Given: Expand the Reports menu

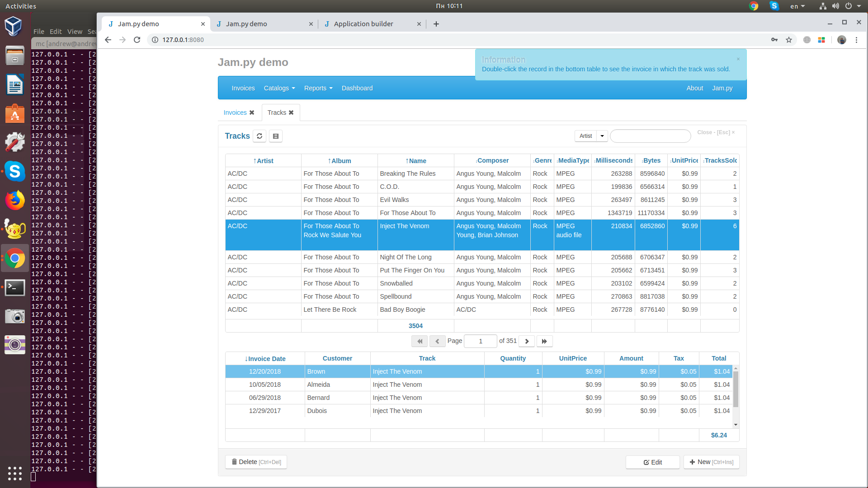Looking at the screenshot, I should 318,88.
